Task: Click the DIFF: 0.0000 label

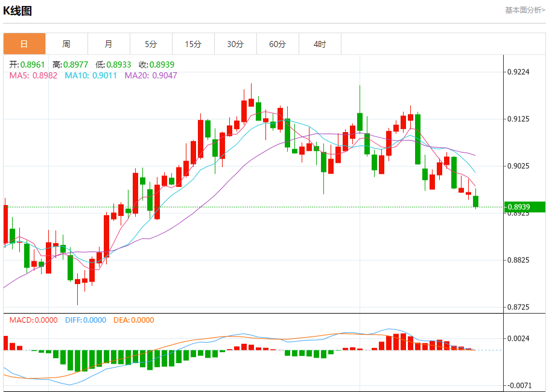Action: [x=86, y=320]
